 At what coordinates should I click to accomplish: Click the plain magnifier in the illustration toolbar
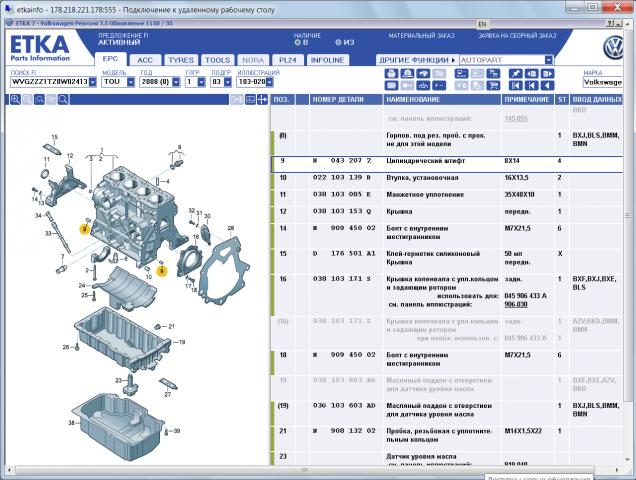[63, 99]
